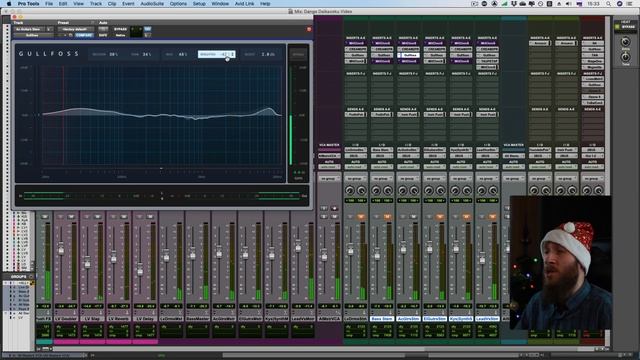This screenshot has width=640, height=360.
Task: Open the Setup menu
Action: [x=199, y=4]
